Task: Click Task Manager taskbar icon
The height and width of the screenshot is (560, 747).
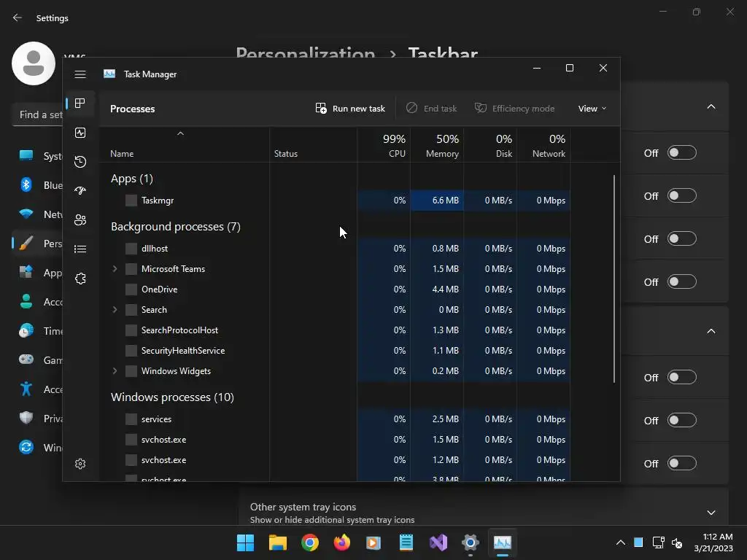Action: coord(503,542)
